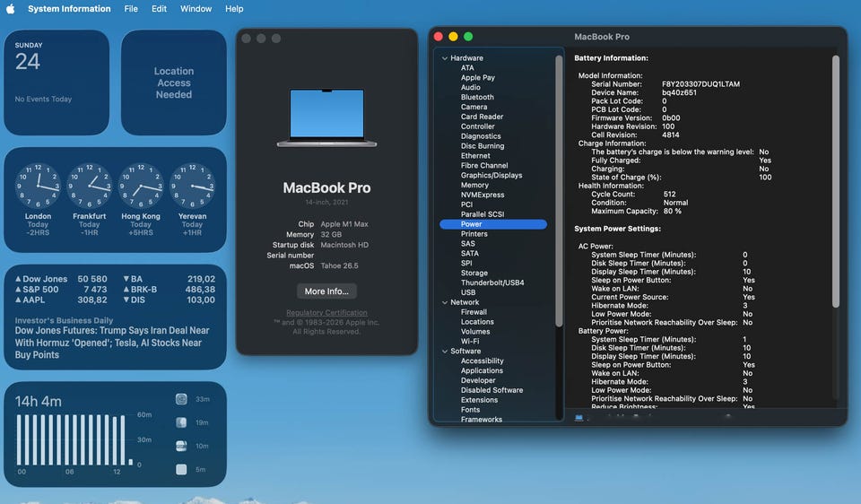Open the Apple menu icon

(11, 9)
